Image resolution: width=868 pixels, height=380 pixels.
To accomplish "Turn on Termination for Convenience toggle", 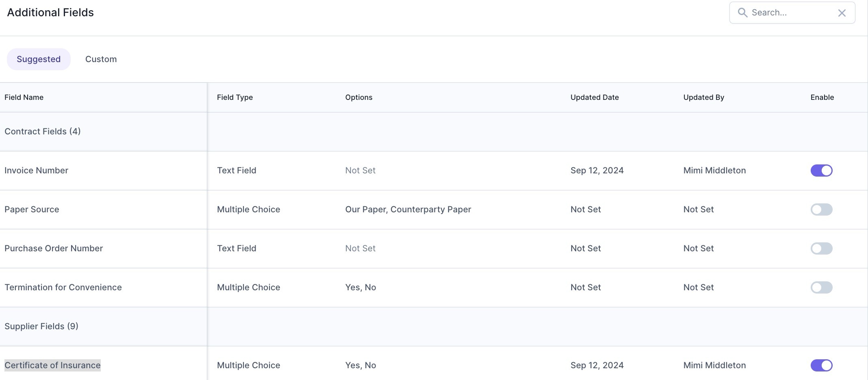I will [x=821, y=287].
